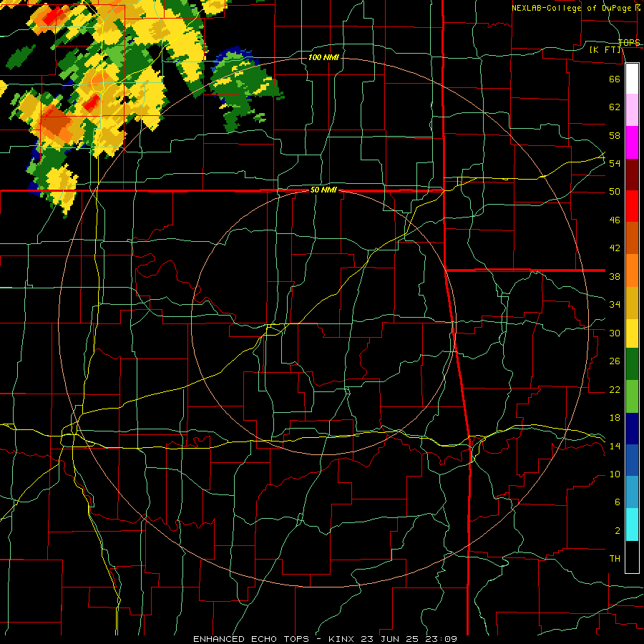
Task: Click legend value "34"
Action: 615,305
